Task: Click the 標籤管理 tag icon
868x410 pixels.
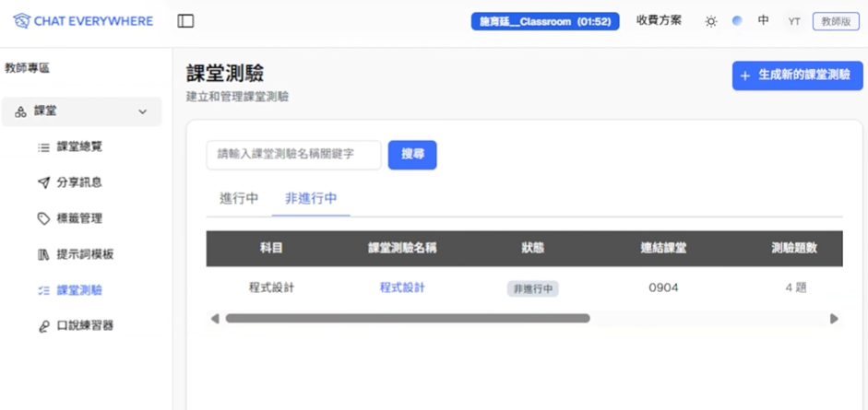Action: click(43, 218)
